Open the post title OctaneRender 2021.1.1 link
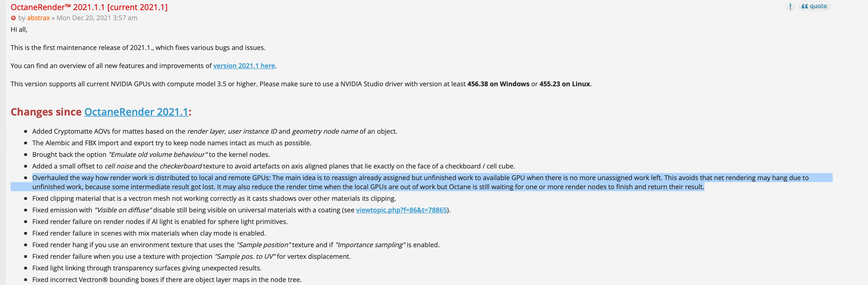 [89, 7]
